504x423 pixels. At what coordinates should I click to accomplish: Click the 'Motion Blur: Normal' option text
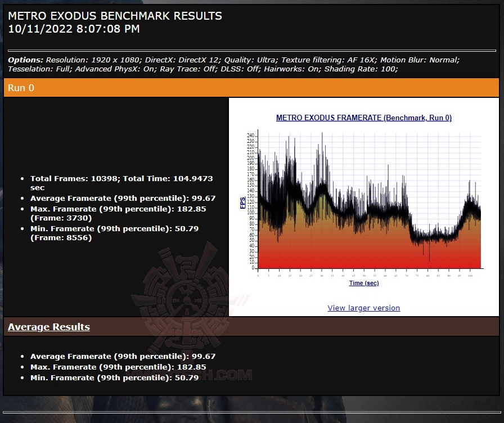pos(419,60)
